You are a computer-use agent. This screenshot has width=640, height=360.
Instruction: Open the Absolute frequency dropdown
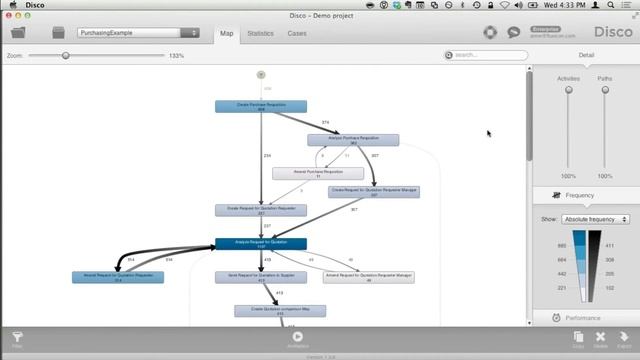click(x=596, y=219)
